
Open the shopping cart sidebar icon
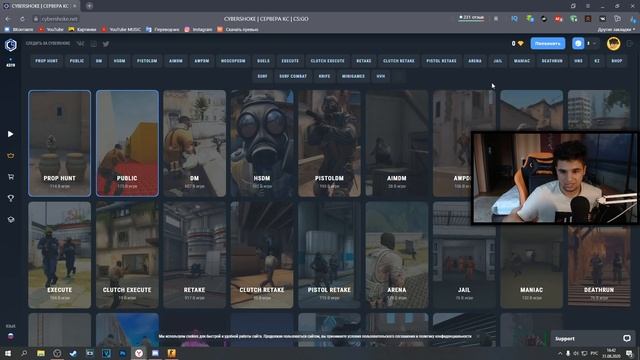(11, 177)
